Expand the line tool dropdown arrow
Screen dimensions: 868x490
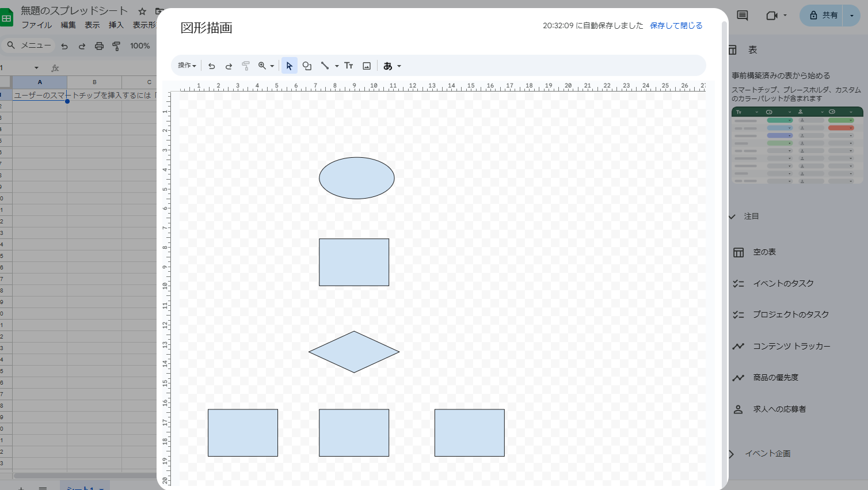point(337,66)
